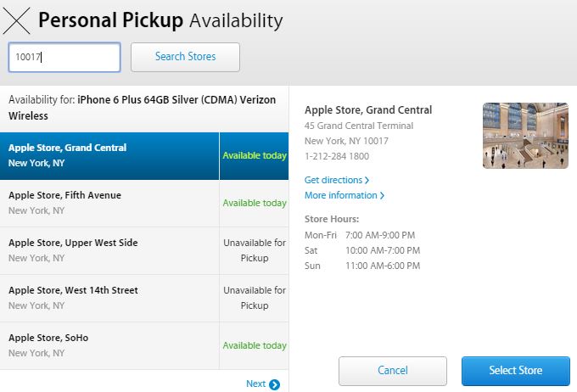
Task: Go to Next page of stores
Action: [256, 384]
